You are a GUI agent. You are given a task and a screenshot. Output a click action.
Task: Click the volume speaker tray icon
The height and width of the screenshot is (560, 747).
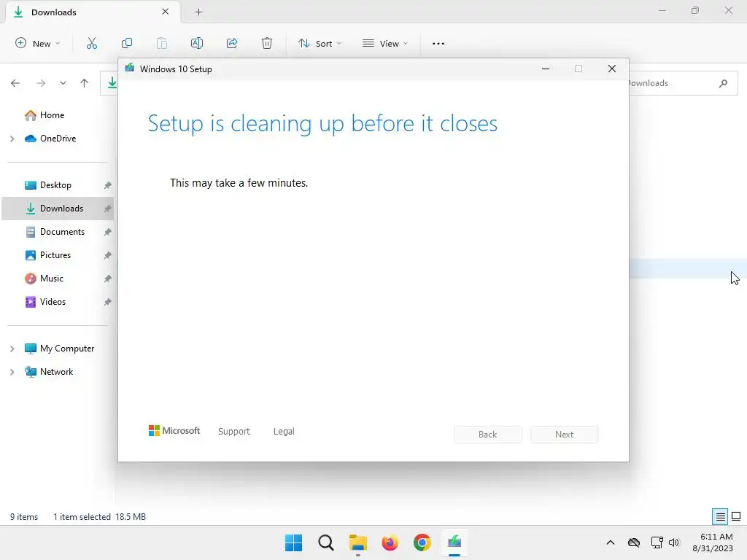(673, 542)
